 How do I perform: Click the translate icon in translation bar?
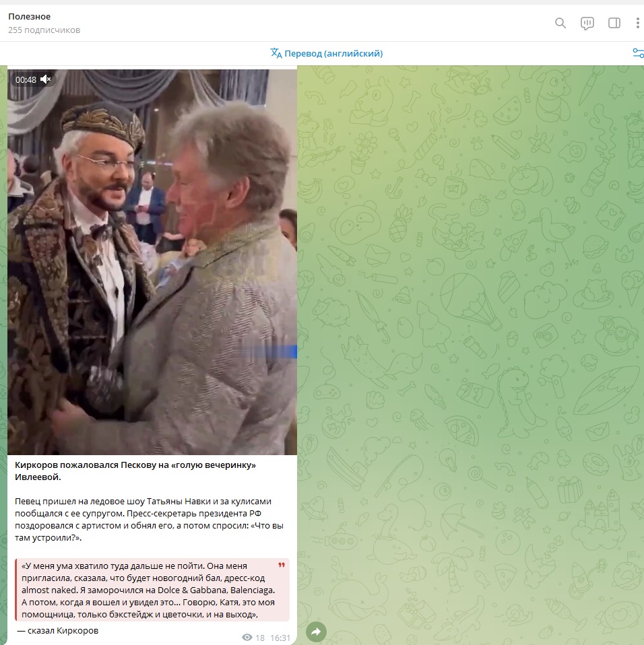(x=276, y=53)
